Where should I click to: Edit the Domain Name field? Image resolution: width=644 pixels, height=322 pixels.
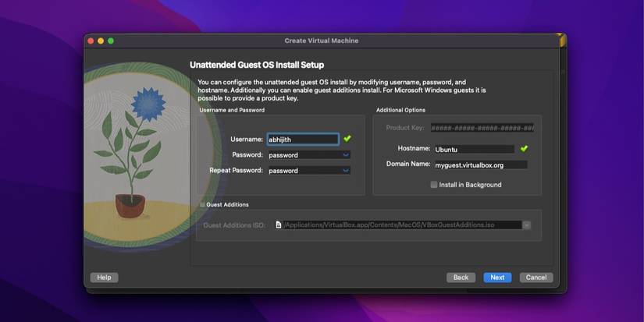click(481, 165)
